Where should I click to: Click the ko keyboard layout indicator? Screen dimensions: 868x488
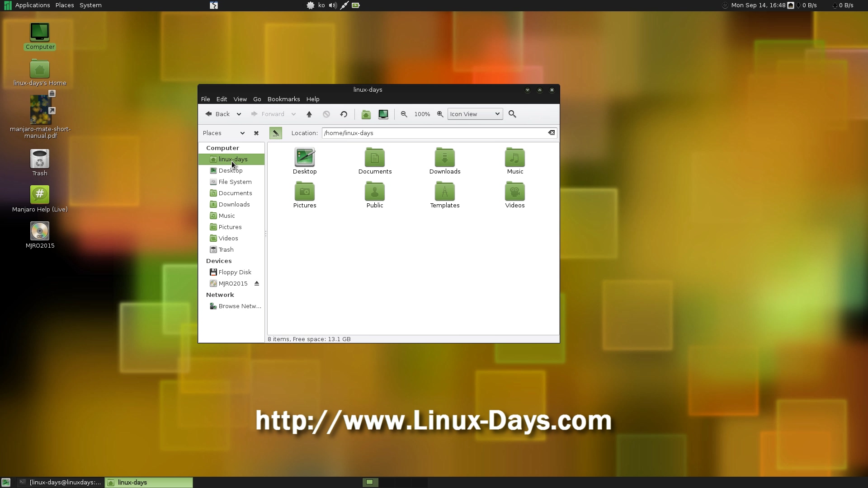point(321,5)
